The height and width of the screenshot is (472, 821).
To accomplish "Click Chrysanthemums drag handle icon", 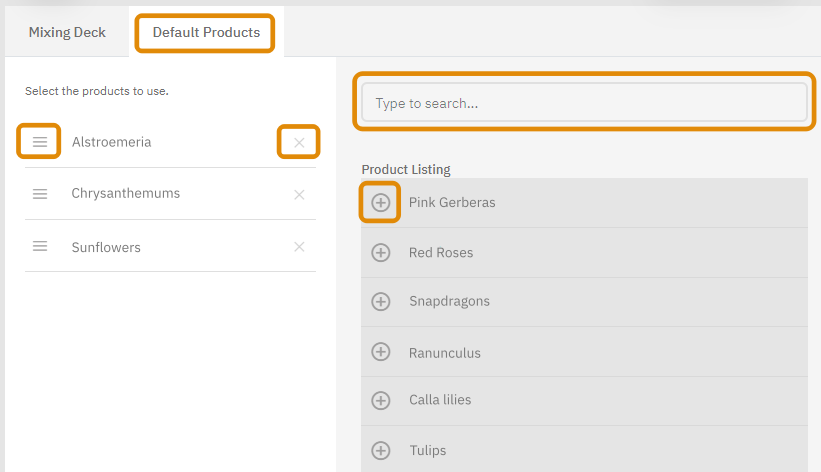I will click(40, 194).
